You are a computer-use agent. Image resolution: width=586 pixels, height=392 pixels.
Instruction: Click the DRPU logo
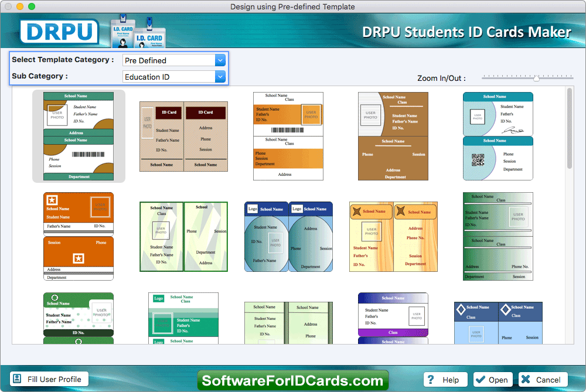click(59, 32)
